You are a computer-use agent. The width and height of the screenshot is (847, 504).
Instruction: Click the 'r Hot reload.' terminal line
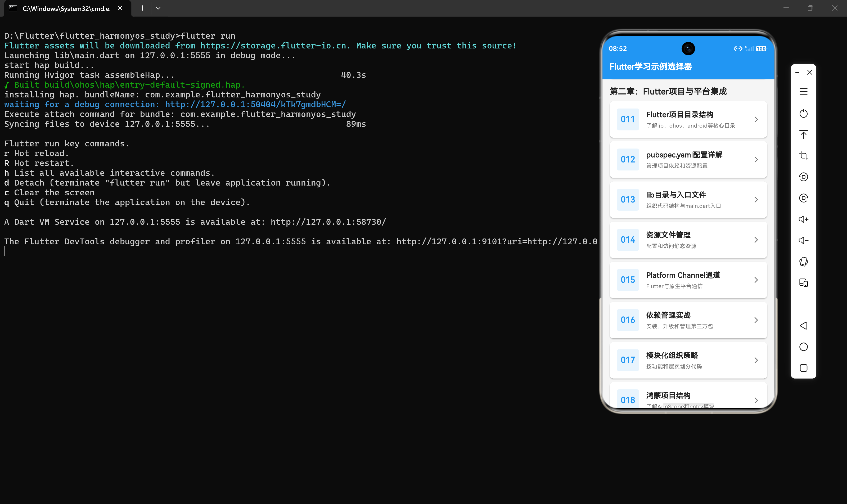(37, 153)
